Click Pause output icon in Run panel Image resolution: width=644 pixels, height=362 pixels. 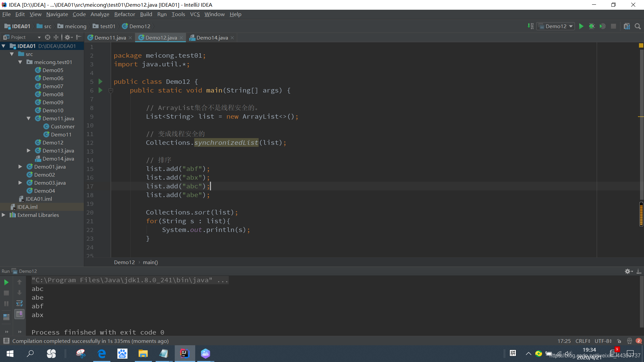[x=6, y=304]
